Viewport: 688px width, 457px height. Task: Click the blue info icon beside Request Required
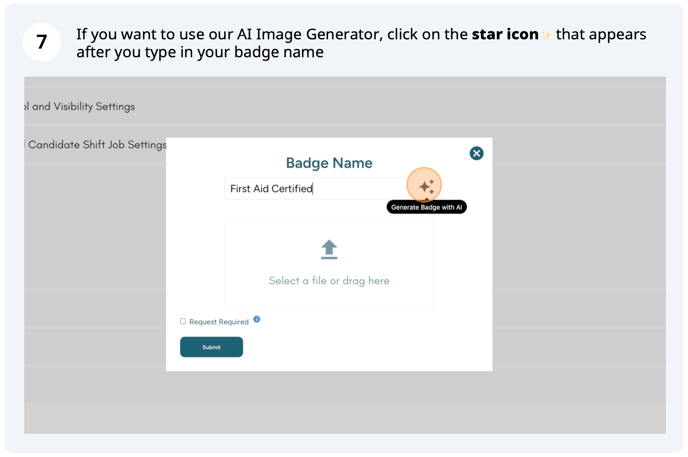pyautogui.click(x=257, y=320)
